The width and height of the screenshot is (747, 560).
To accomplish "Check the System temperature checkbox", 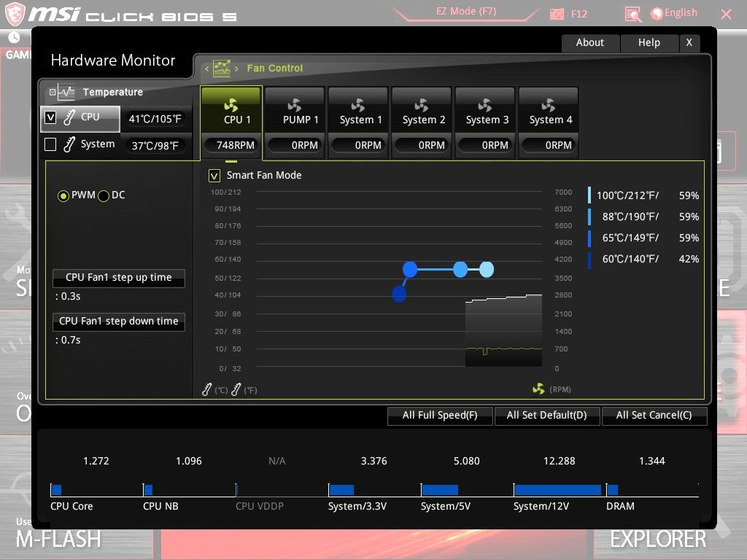I will coord(50,144).
